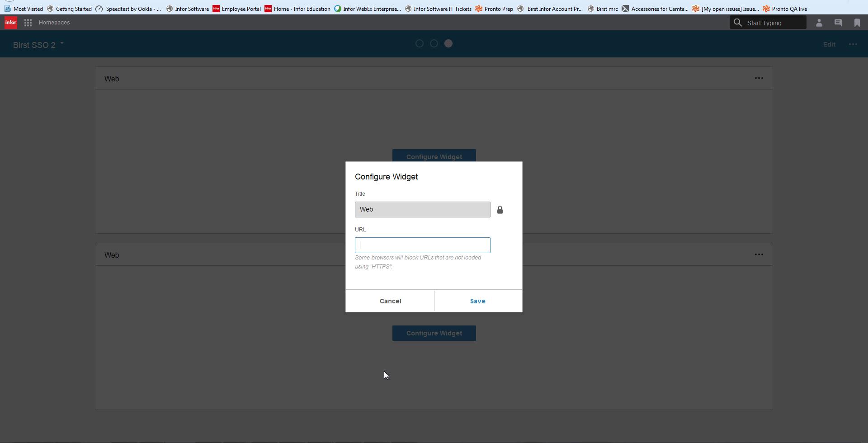Focus the URL input field

(x=422, y=245)
